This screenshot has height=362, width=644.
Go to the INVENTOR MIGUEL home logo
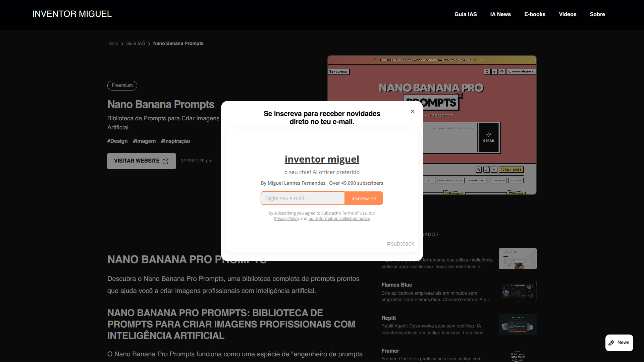(x=72, y=14)
